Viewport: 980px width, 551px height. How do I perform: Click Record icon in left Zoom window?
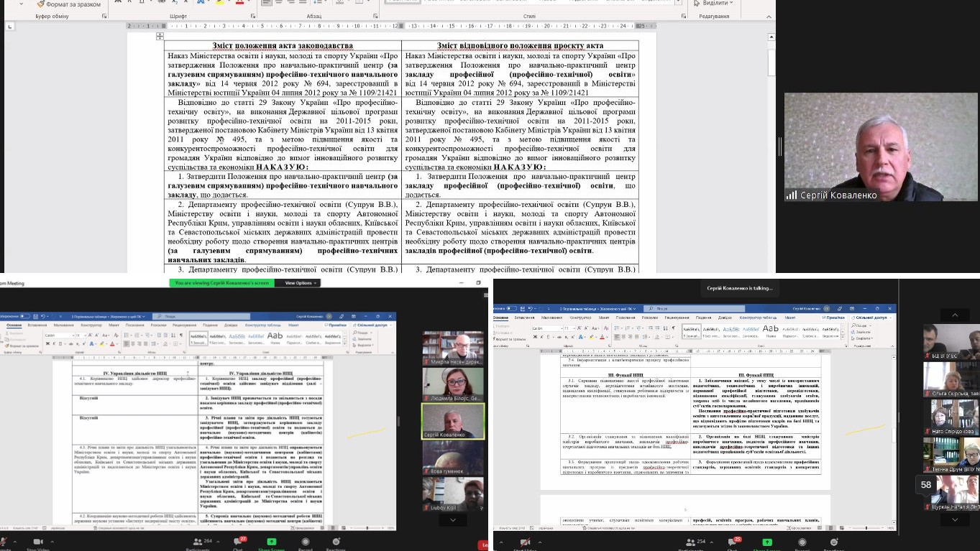click(x=306, y=542)
